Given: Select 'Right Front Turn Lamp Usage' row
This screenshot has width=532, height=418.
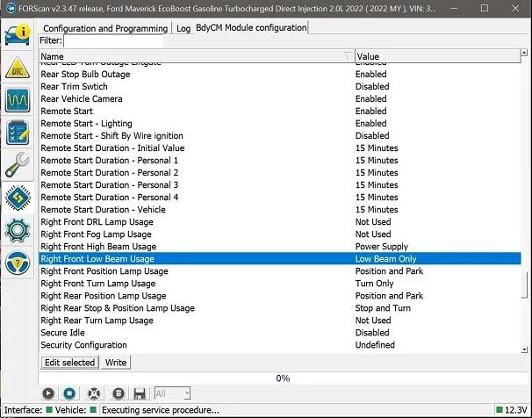Looking at the screenshot, I should coord(280,284).
